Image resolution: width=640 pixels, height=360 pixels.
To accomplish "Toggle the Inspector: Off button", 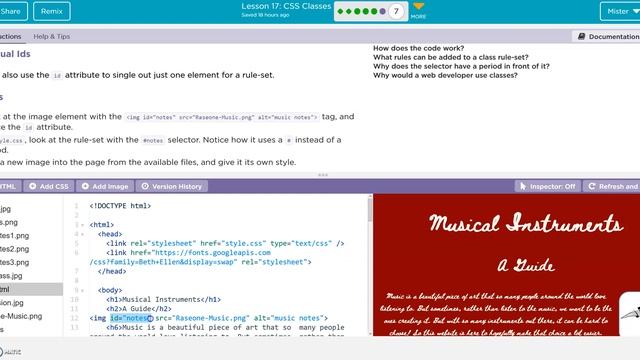I will pos(547,186).
